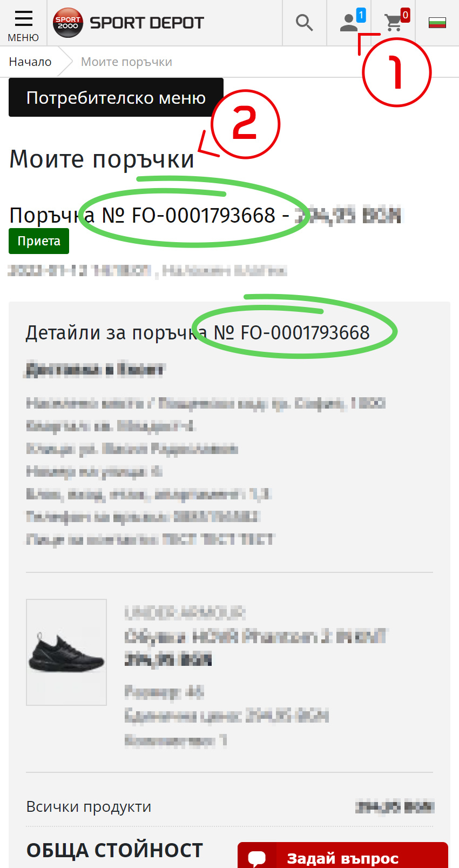Click the SPORT DEPOT brand text

[x=147, y=23]
